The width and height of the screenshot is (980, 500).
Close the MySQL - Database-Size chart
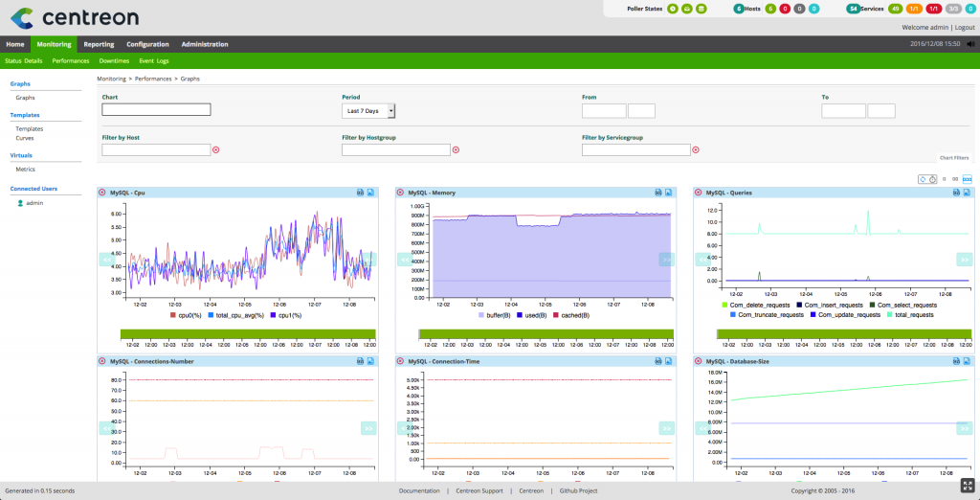click(x=698, y=361)
